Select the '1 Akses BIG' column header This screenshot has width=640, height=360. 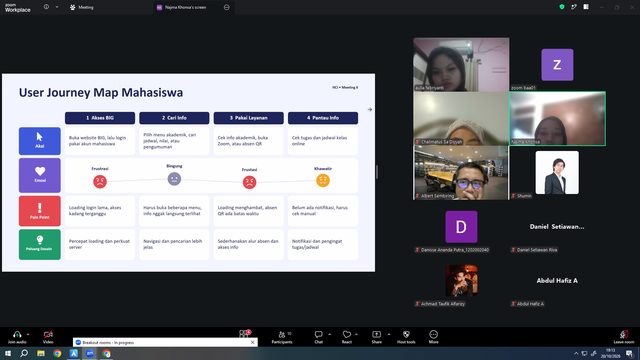tap(100, 118)
